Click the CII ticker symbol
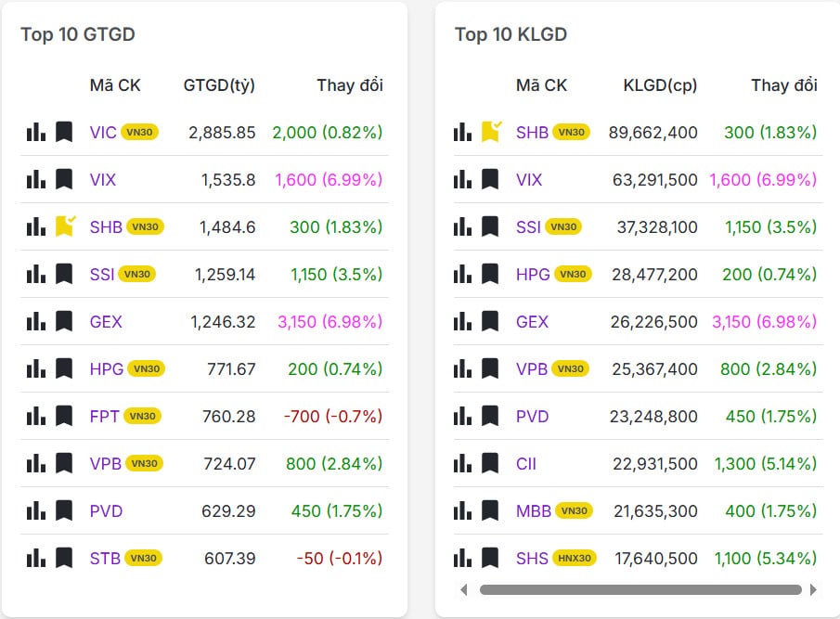The width and height of the screenshot is (840, 619). tap(526, 463)
